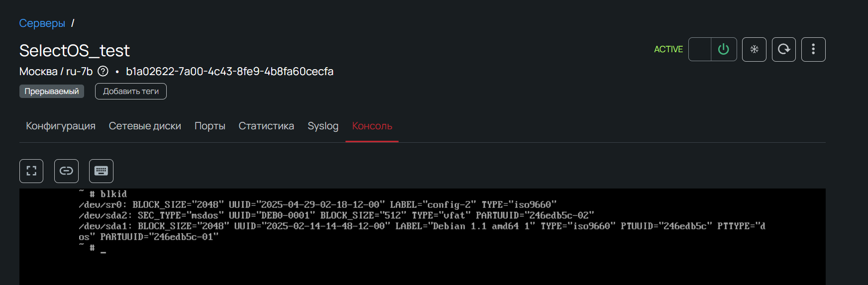The image size is (868, 285).
Task: Reboot the server with circular arrow icon
Action: coord(783,49)
